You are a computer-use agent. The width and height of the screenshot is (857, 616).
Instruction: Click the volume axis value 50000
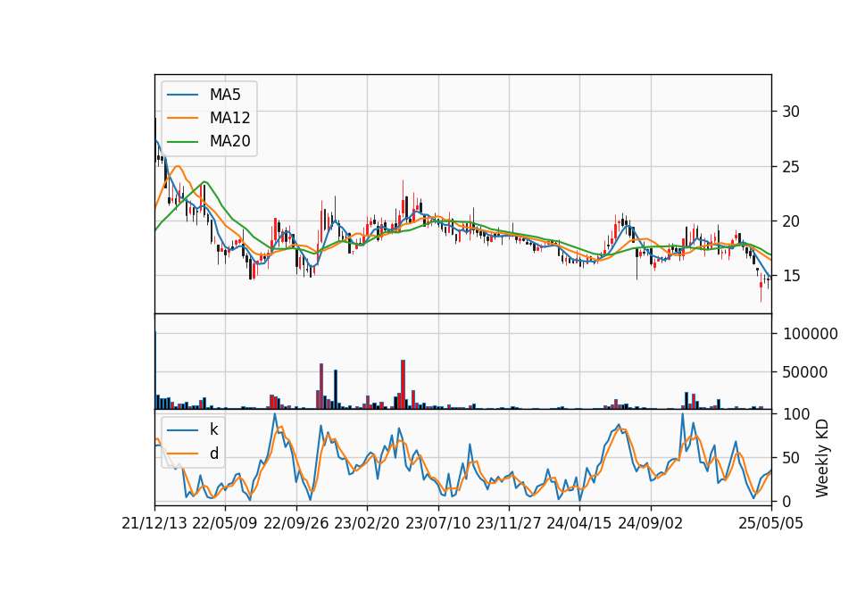805,372
